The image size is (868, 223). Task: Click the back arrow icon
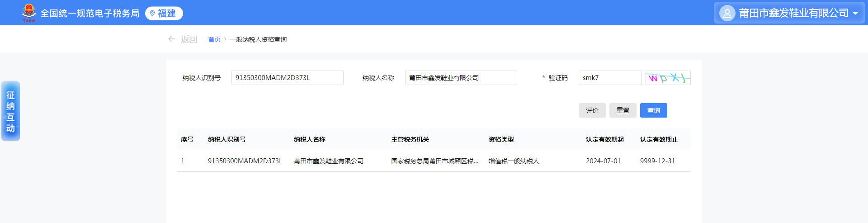(172, 39)
